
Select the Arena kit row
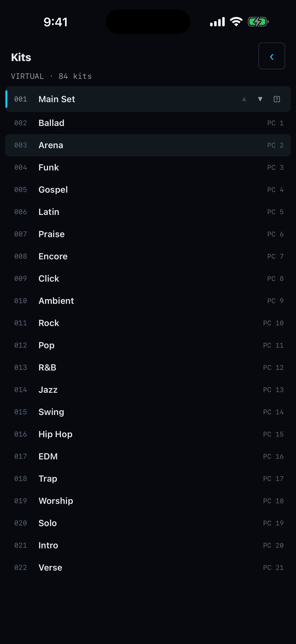tap(148, 145)
